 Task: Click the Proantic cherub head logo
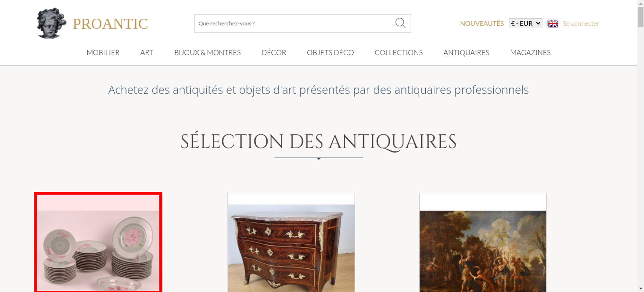pyautogui.click(x=51, y=23)
